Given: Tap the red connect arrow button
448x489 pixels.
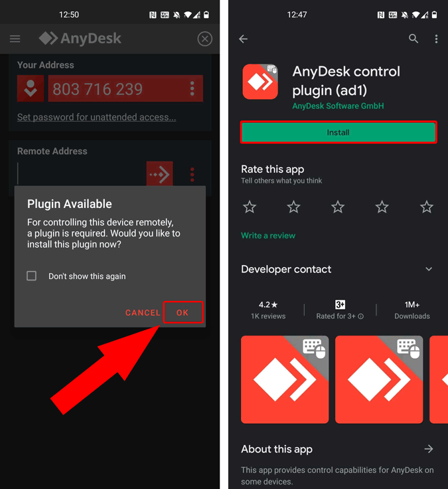Looking at the screenshot, I should tap(159, 173).
